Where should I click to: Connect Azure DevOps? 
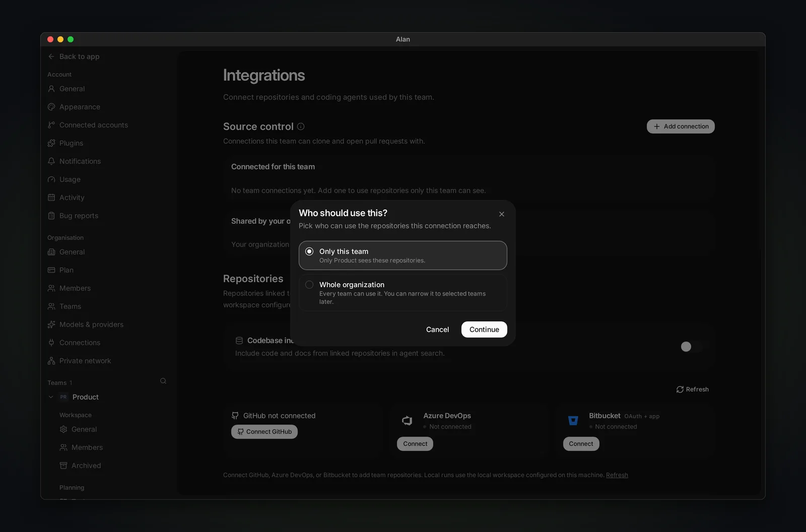point(415,444)
